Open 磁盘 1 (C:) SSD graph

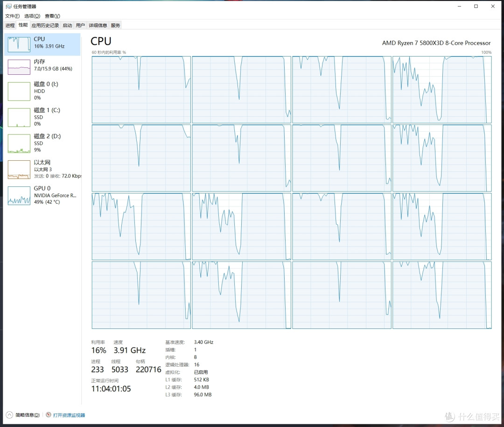click(19, 117)
